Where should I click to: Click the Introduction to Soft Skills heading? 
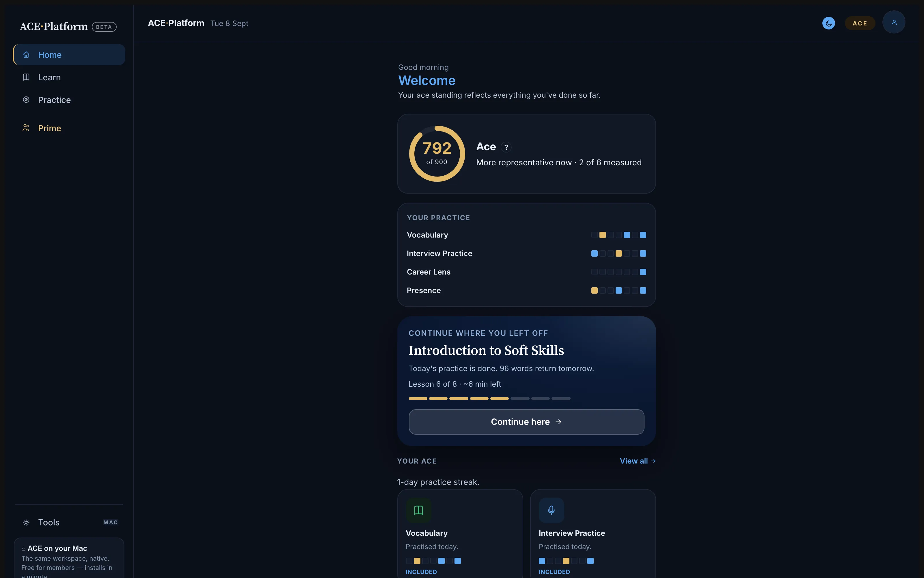tap(486, 350)
